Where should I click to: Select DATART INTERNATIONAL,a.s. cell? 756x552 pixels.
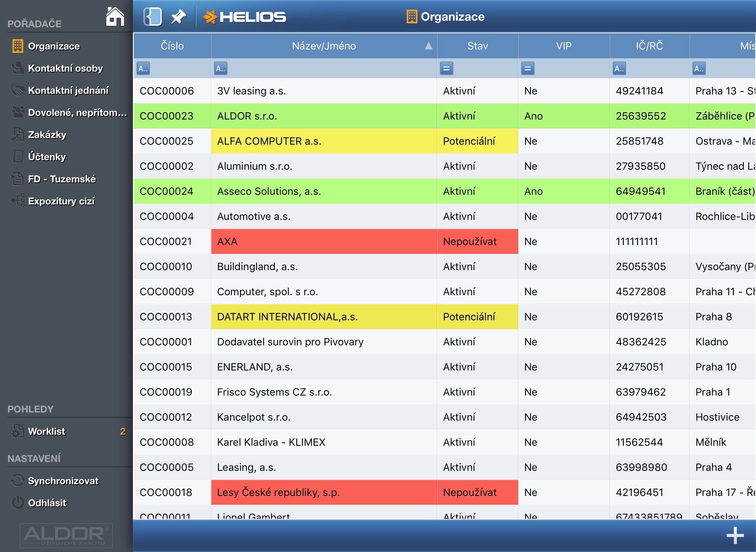324,317
